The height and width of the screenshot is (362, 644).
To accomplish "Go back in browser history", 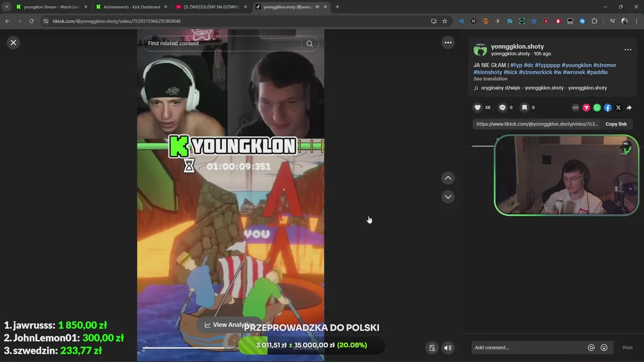I will (x=7, y=21).
